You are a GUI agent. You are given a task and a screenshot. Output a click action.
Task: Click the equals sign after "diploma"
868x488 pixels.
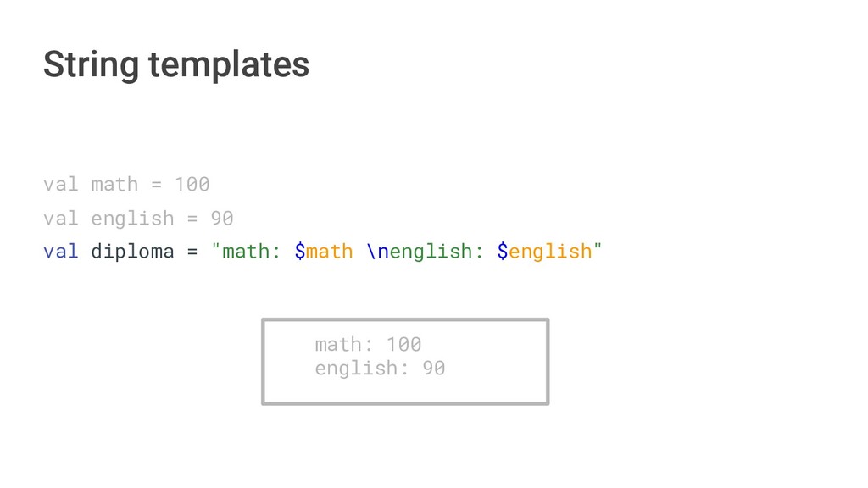192,252
